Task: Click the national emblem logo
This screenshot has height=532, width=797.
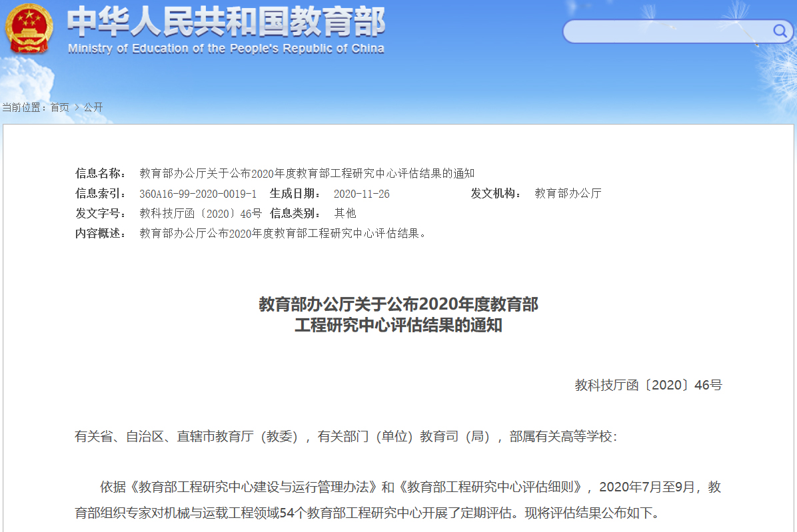Action: coord(29,29)
